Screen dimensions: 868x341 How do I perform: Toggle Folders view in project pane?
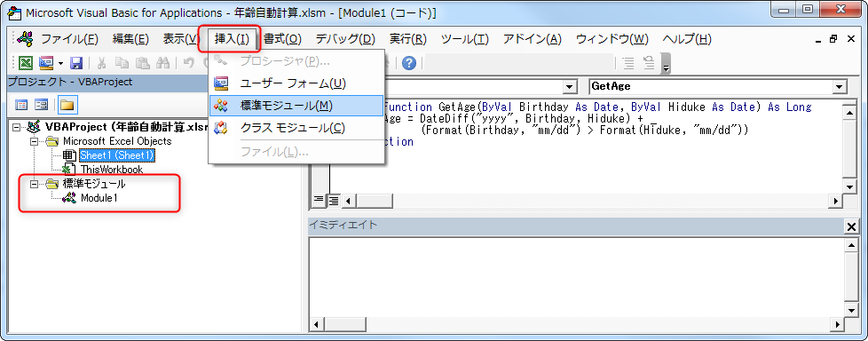click(67, 105)
